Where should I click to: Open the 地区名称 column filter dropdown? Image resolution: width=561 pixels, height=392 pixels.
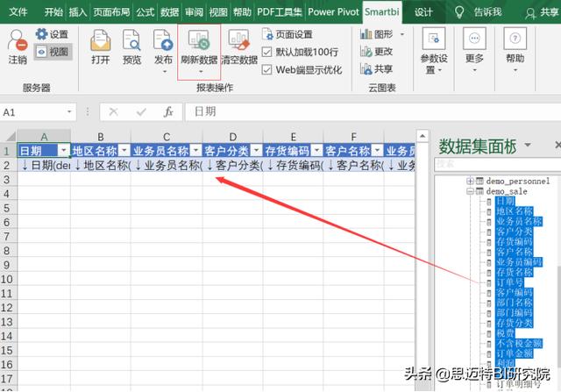[x=124, y=150]
